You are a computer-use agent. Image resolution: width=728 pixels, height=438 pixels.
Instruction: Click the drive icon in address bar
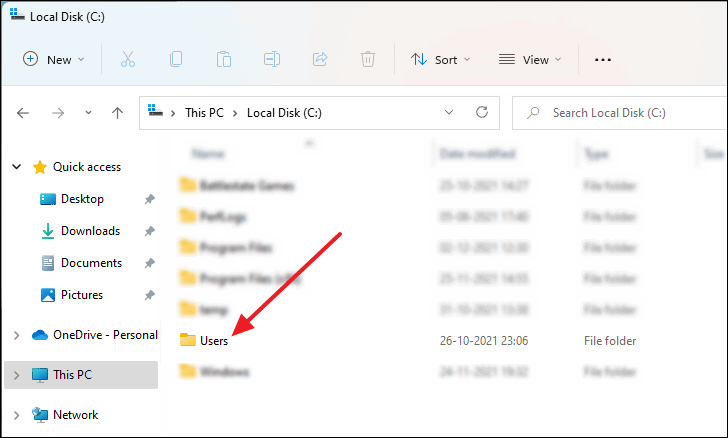tap(155, 111)
